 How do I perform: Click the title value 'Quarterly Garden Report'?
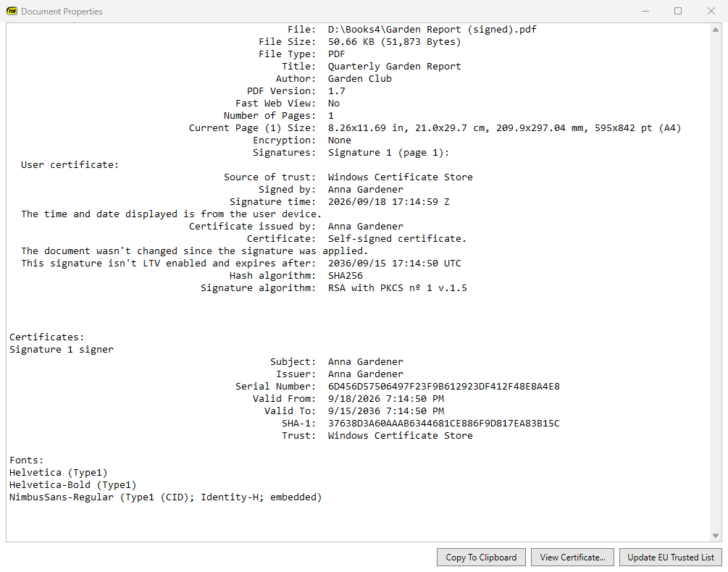(x=394, y=67)
